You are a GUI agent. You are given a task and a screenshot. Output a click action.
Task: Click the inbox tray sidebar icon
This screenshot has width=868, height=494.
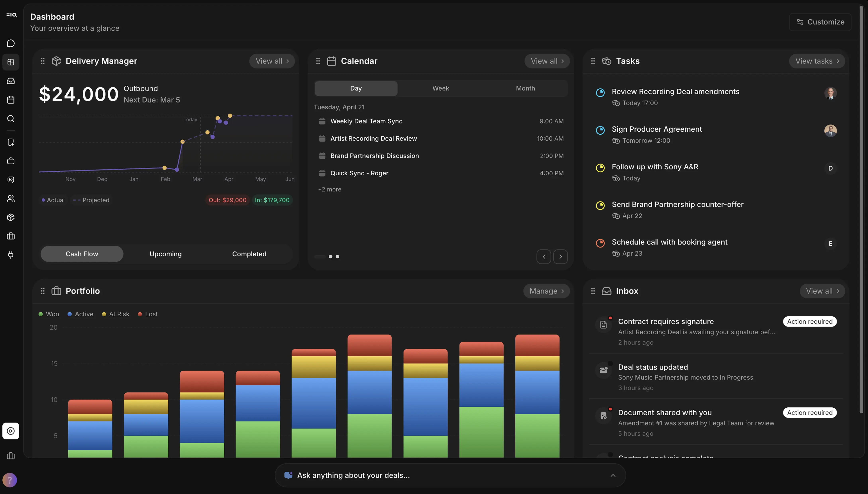pyautogui.click(x=11, y=81)
